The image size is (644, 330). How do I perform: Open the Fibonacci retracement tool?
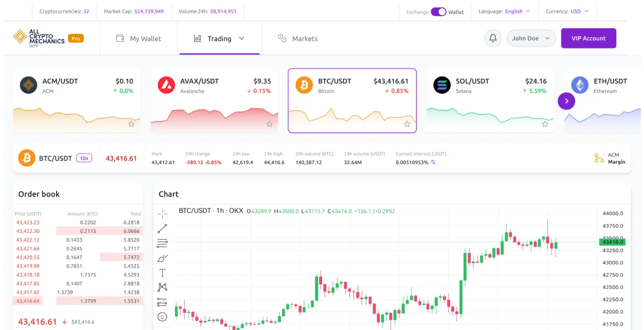(162, 243)
